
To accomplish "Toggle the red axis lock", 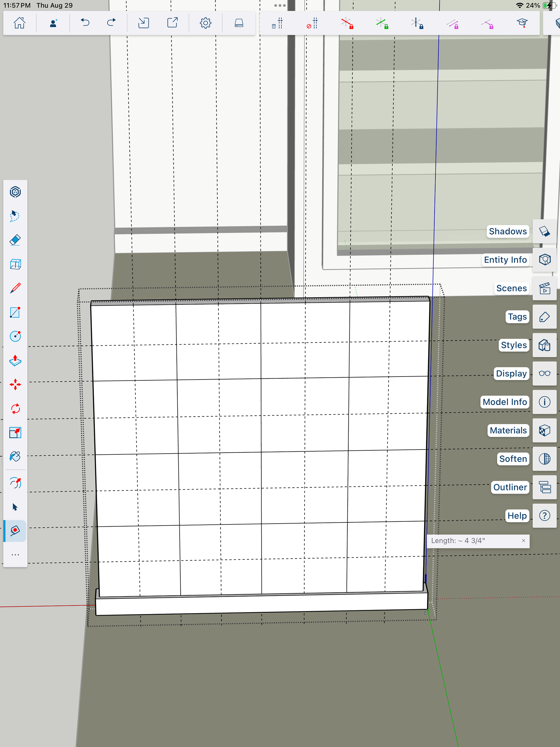I will tap(347, 23).
